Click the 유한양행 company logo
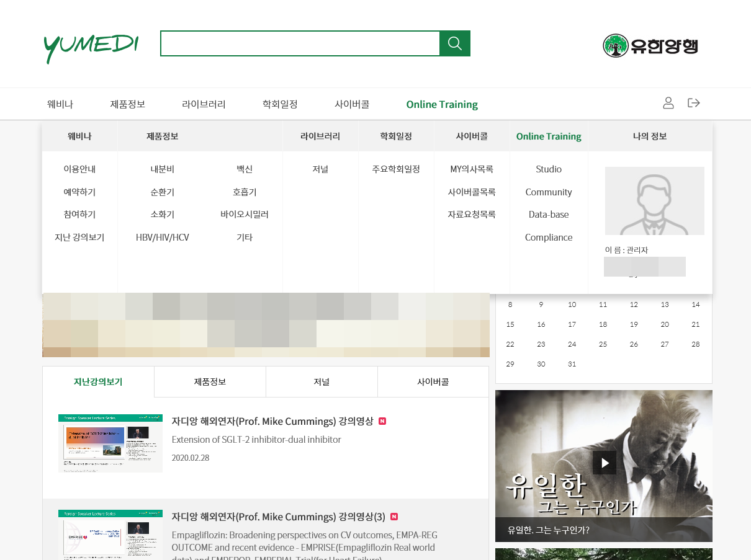This screenshot has height=560, width=751. tap(650, 45)
